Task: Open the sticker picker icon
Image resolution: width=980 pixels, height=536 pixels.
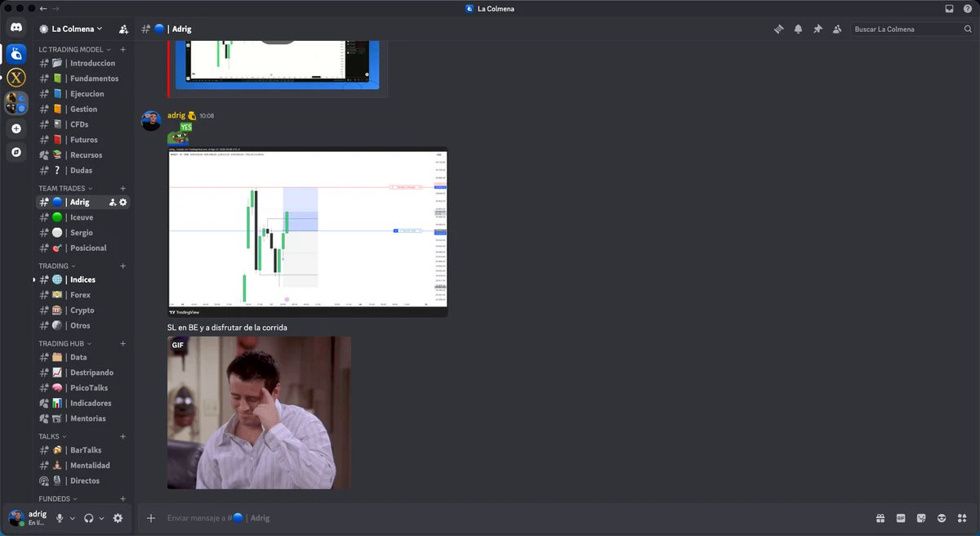Action: coord(921,518)
